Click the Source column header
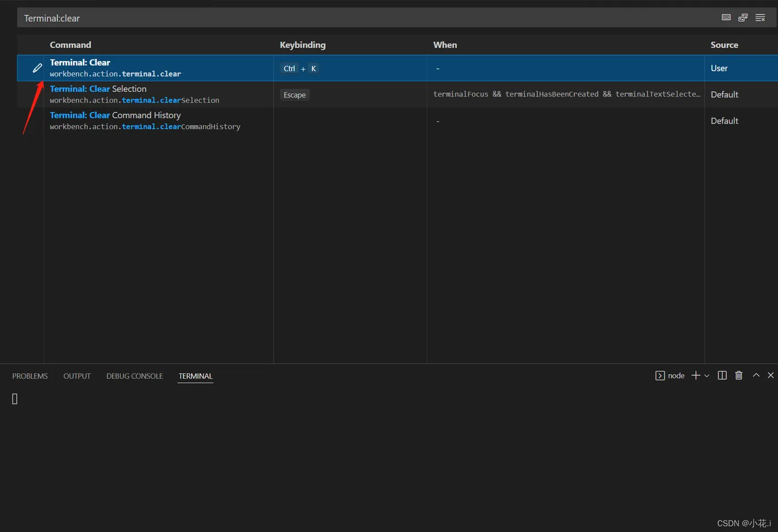Image resolution: width=778 pixels, height=532 pixels. coord(725,45)
